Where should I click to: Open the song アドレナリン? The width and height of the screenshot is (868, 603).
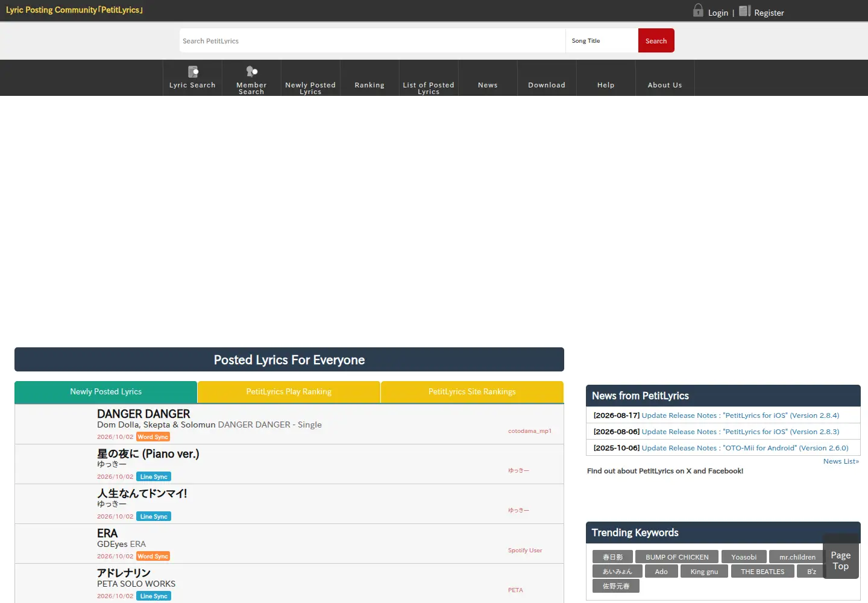pyautogui.click(x=124, y=573)
